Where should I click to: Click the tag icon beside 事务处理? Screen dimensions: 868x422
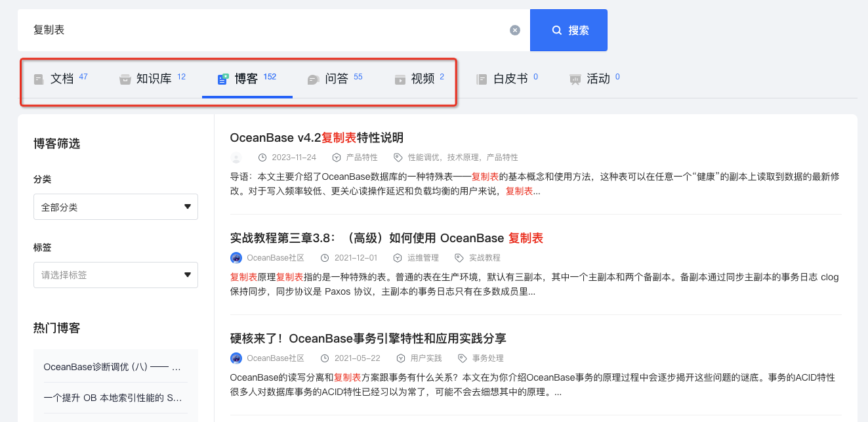[x=463, y=358]
